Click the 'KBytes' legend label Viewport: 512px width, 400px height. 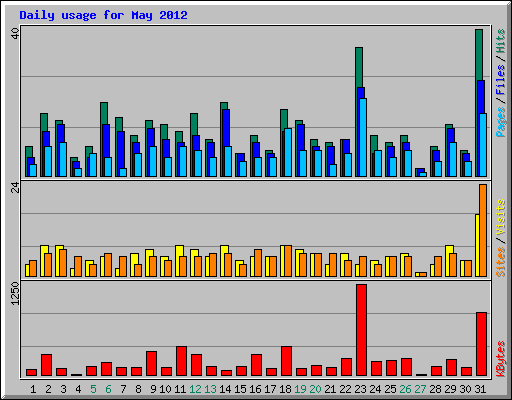501,359
